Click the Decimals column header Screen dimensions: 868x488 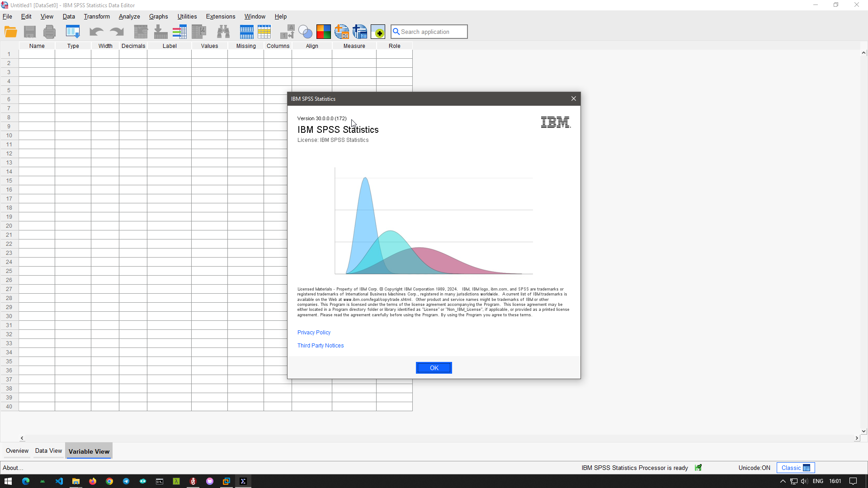[x=133, y=46]
